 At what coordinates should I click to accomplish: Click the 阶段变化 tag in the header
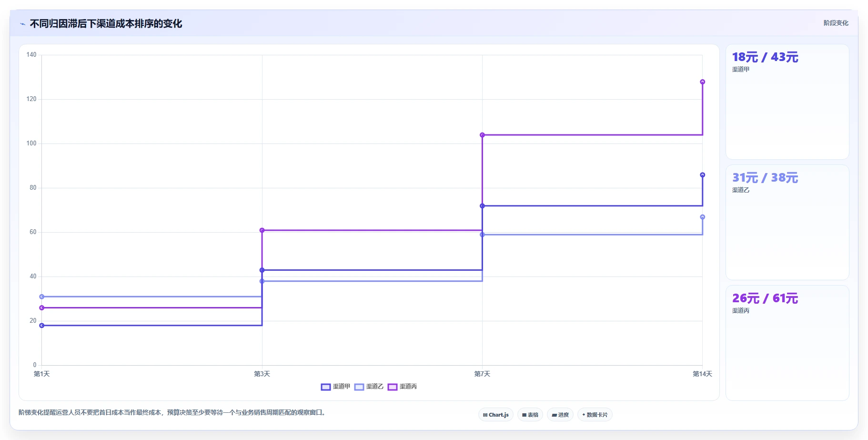pyautogui.click(x=836, y=23)
